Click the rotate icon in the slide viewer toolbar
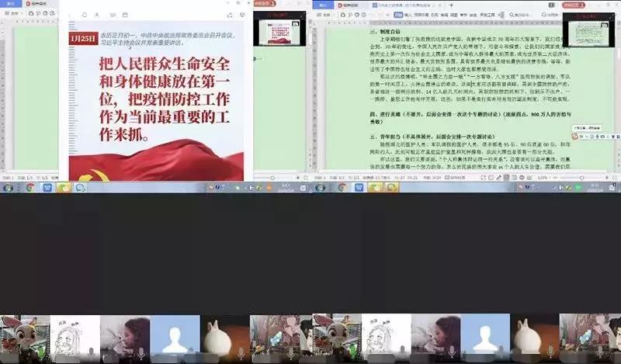This screenshot has height=364, width=621. pyautogui.click(x=85, y=15)
